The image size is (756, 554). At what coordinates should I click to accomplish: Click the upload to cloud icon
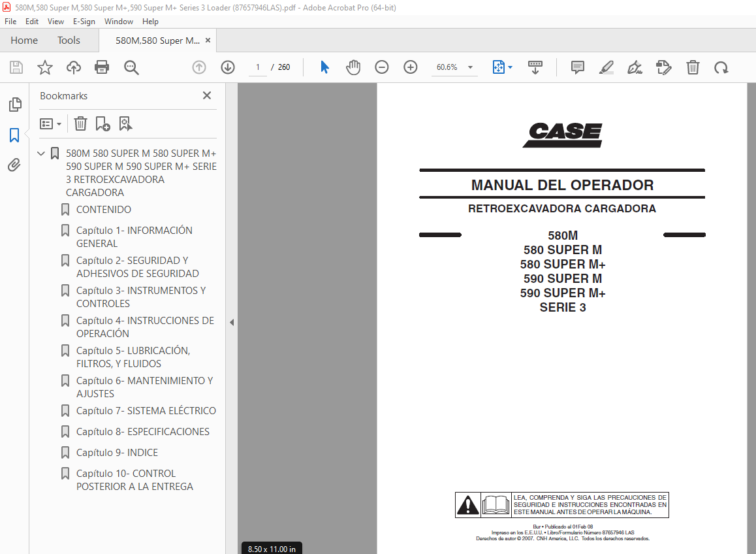point(73,67)
